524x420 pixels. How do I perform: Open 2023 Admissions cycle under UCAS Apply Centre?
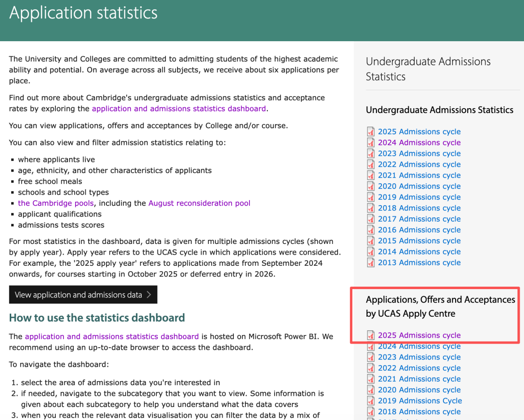[419, 357]
